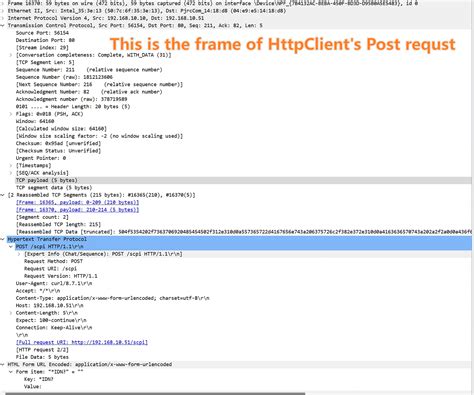Select the Sequence Number (raw) row
The image size is (474, 395).
[x=64, y=77]
